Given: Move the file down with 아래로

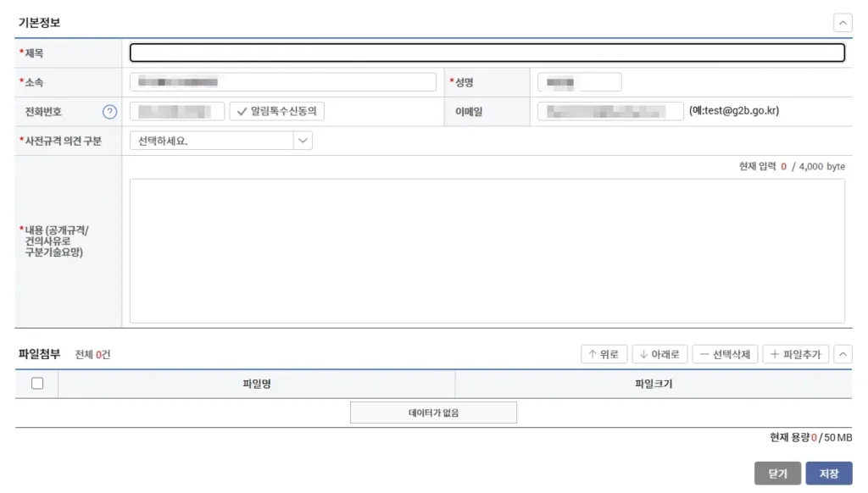Looking at the screenshot, I should pos(659,354).
